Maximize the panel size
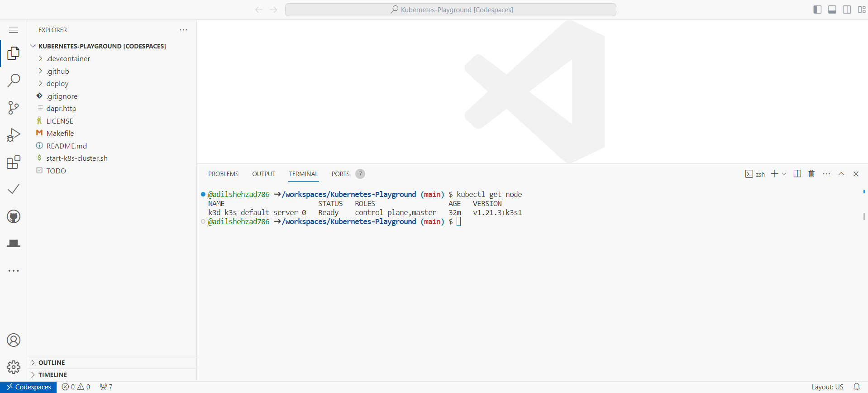Image resolution: width=868 pixels, height=393 pixels. click(x=841, y=174)
